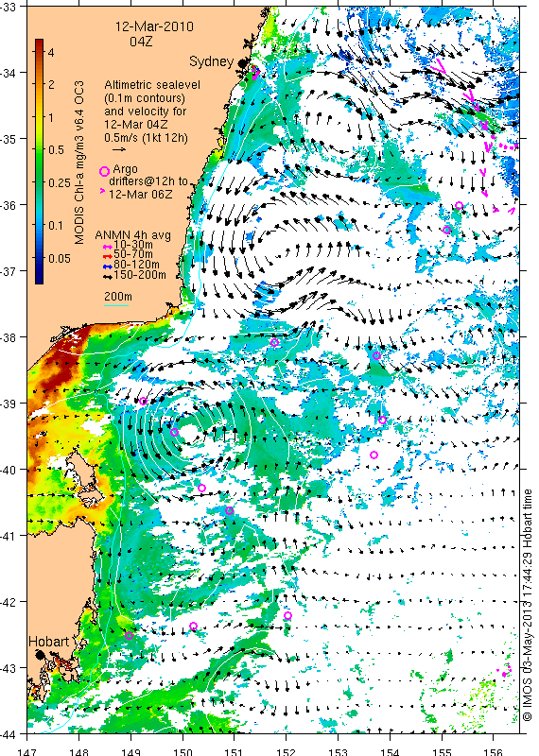
Task: Click the -38 latitude axis label
Action: pos(8,337)
